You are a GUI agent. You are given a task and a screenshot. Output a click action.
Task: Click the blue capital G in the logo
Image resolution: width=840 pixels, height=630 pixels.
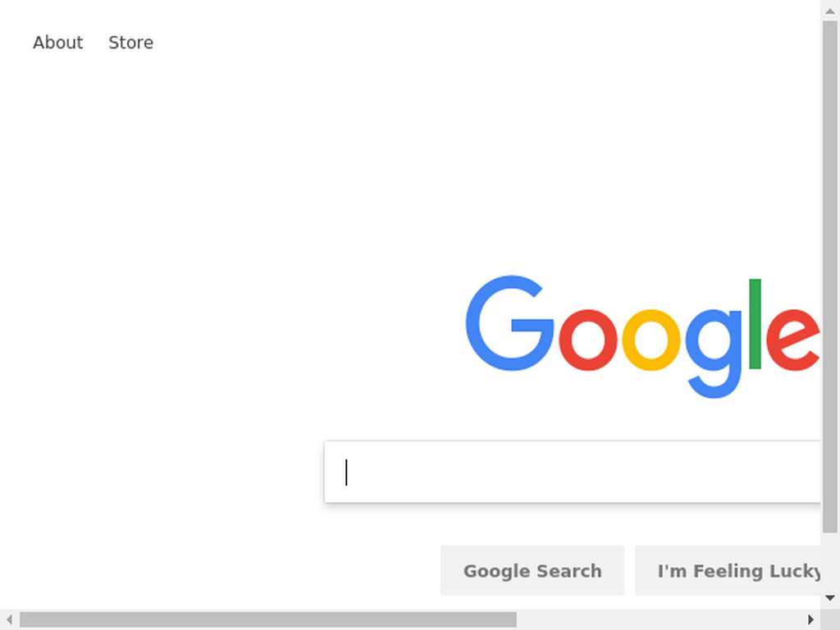[509, 323]
